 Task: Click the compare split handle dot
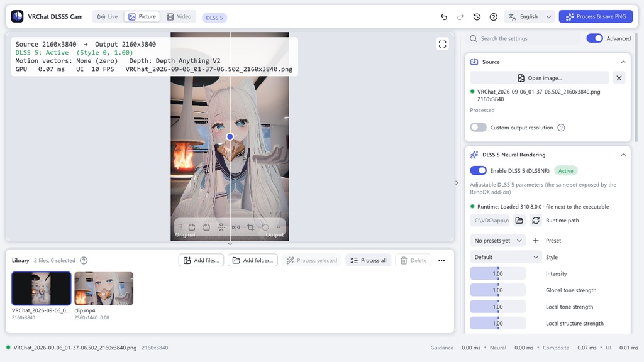(230, 136)
